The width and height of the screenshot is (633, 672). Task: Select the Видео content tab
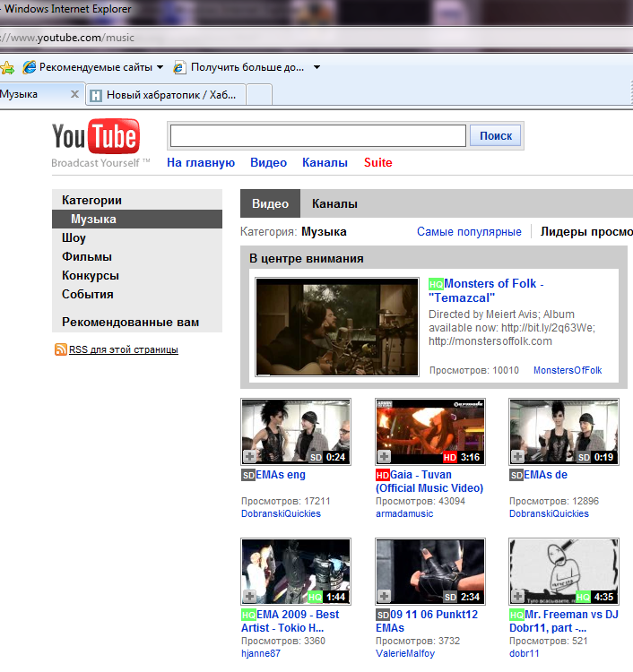pos(270,203)
